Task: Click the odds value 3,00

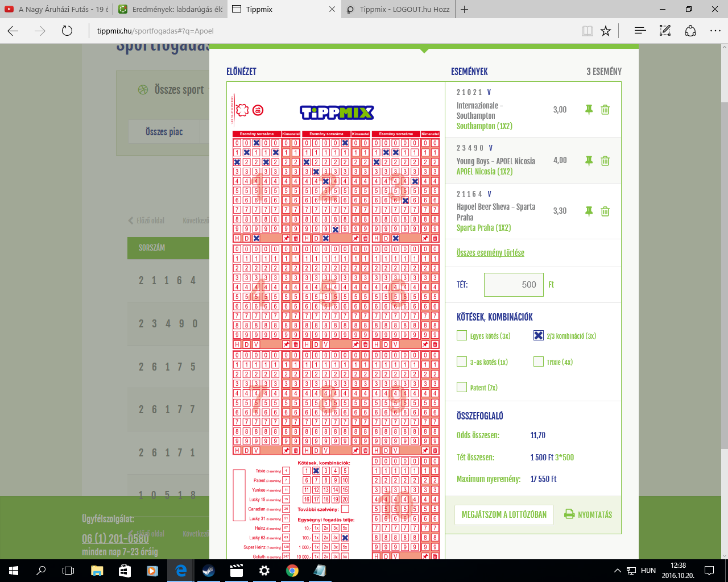Action: [x=560, y=110]
